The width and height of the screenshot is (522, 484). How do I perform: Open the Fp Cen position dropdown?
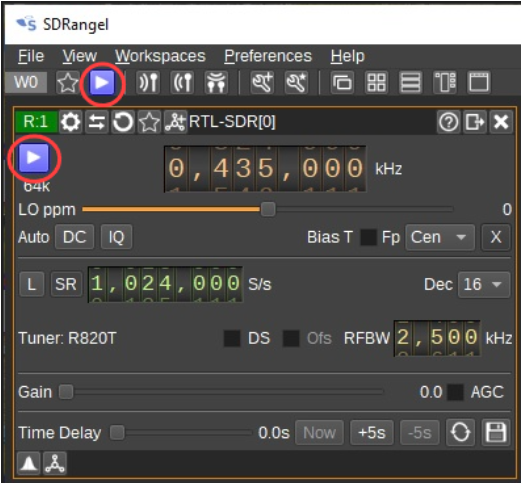440,237
